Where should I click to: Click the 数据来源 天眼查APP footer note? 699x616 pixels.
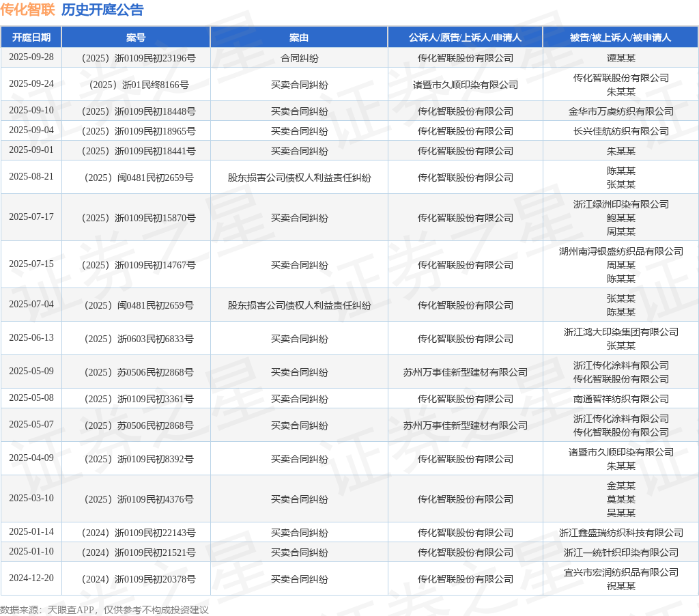(104, 610)
